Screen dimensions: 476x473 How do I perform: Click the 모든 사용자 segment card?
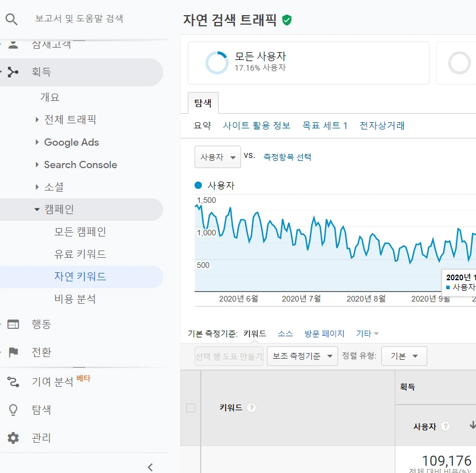click(308, 63)
